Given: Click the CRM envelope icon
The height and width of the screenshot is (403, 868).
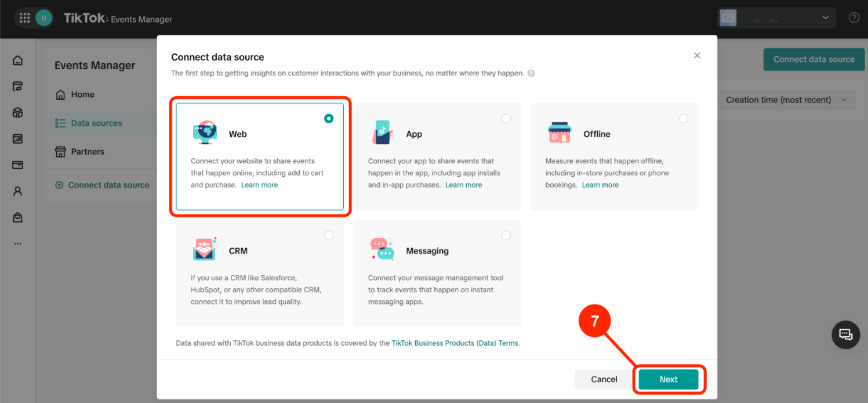Looking at the screenshot, I should coord(205,249).
